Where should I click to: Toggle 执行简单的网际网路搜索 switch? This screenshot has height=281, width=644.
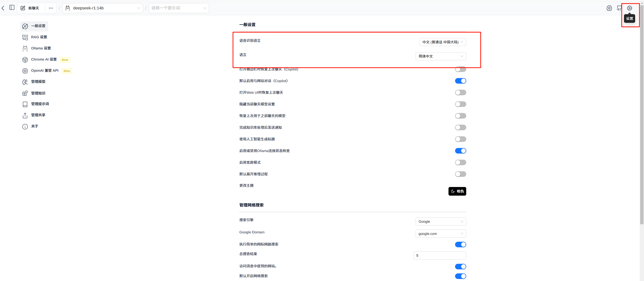460,245
